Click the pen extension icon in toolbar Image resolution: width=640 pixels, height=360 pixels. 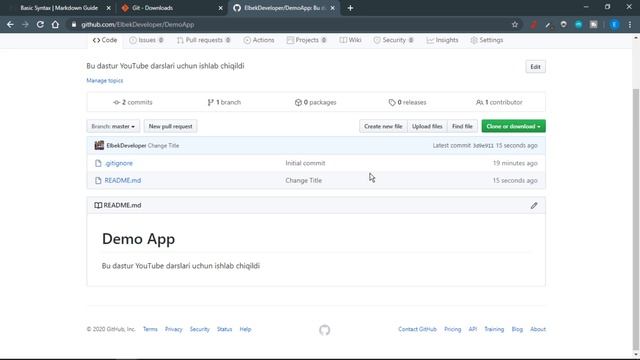tap(548, 24)
